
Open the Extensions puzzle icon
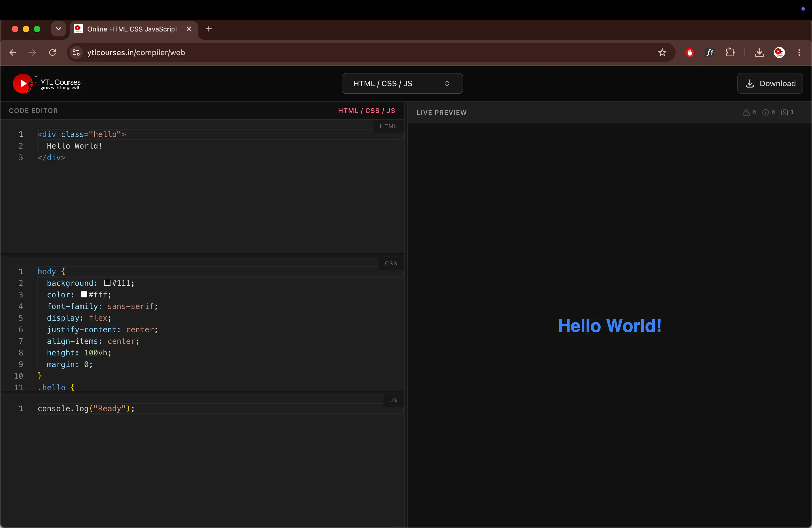pyautogui.click(x=730, y=52)
